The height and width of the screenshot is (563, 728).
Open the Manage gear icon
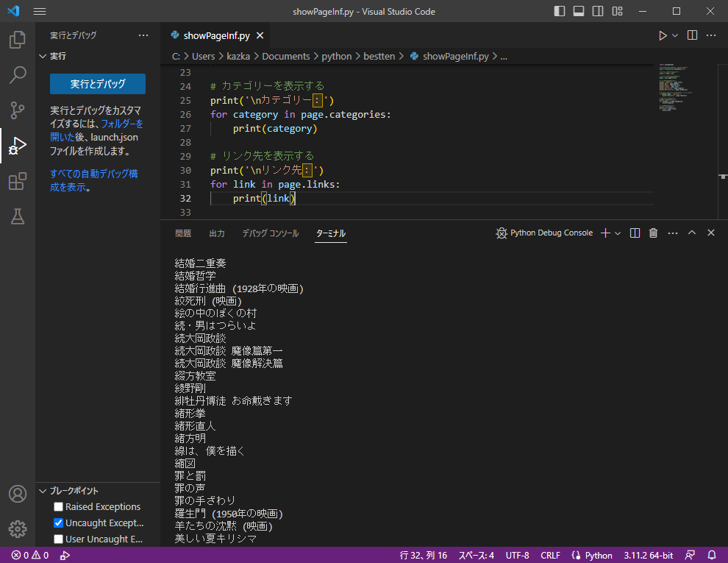point(18,529)
